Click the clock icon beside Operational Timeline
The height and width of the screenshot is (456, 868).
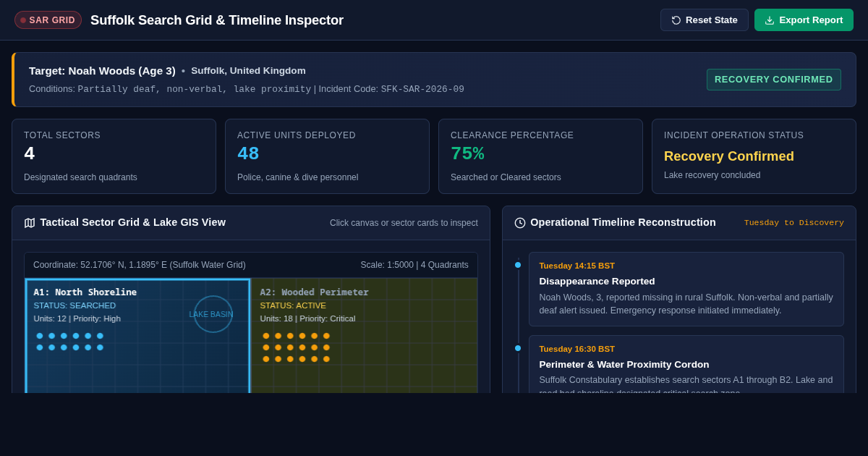[x=520, y=223]
